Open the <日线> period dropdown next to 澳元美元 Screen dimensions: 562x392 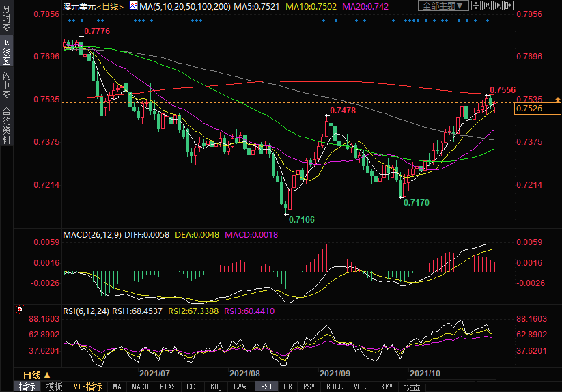pyautogui.click(x=109, y=6)
